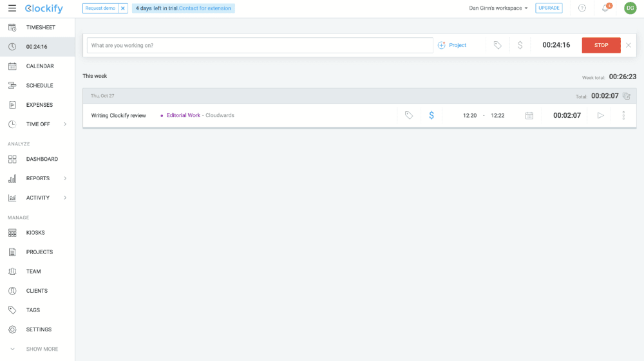The image size is (644, 361).
Task: Click the running timer 00:24:16 display
Action: (x=556, y=45)
